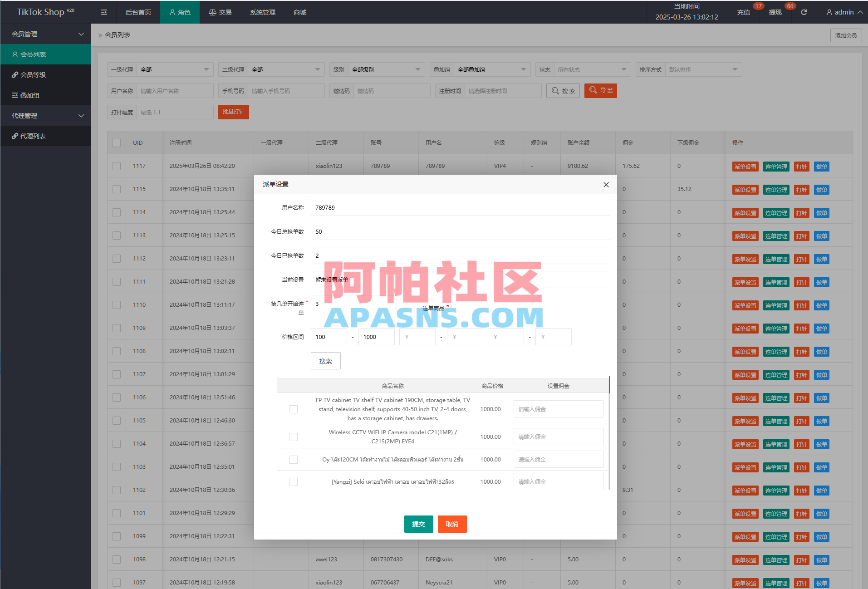Click the 充值 recharge item with badge 17
This screenshot has width=868, height=589.
tap(743, 12)
